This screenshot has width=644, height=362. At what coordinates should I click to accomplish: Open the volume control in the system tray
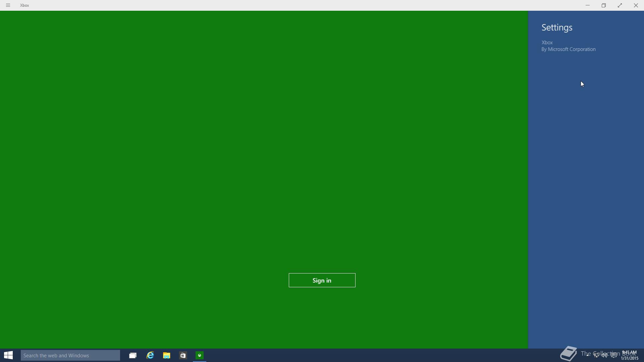click(605, 355)
